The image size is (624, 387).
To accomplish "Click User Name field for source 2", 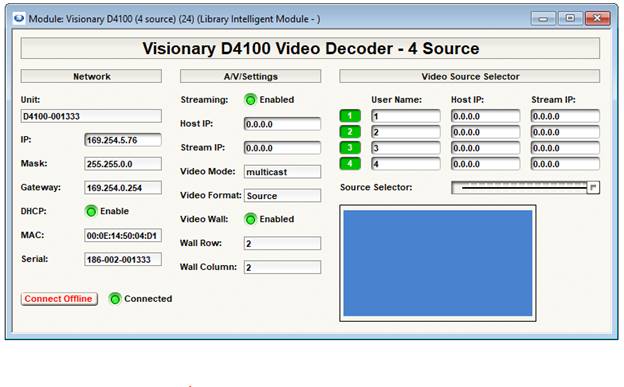I will pyautogui.click(x=406, y=132).
